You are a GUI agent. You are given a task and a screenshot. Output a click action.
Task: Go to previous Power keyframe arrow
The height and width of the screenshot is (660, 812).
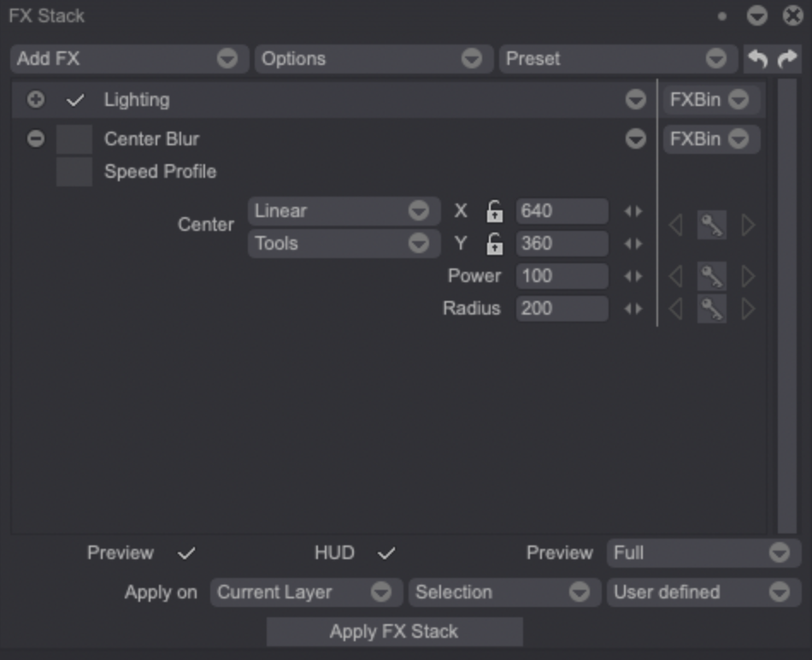675,277
